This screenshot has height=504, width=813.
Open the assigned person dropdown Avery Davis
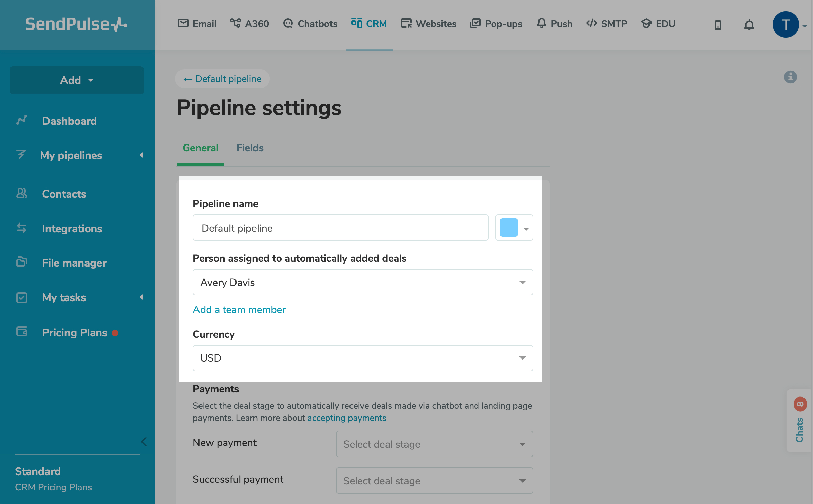tap(362, 282)
